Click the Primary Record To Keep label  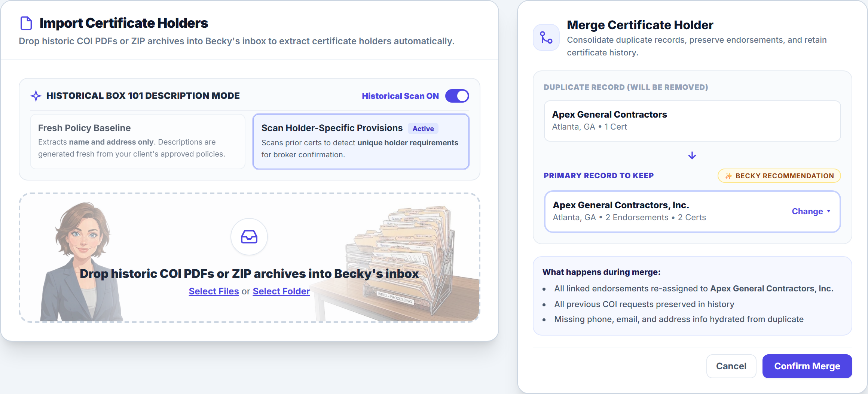point(599,176)
